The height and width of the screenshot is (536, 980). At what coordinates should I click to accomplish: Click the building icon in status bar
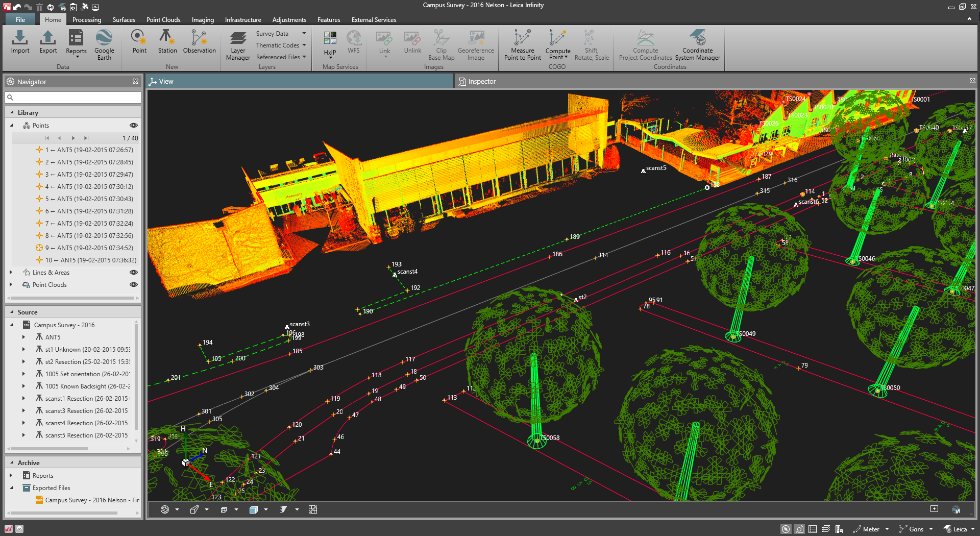(x=839, y=529)
